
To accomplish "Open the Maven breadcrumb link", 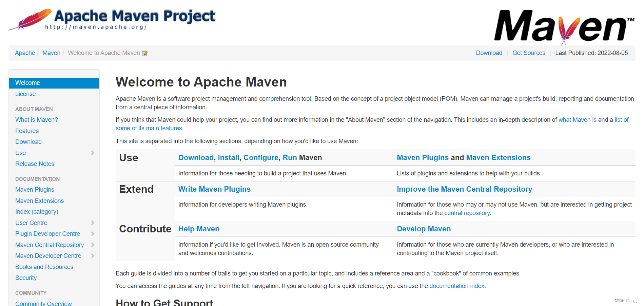I will tap(51, 53).
